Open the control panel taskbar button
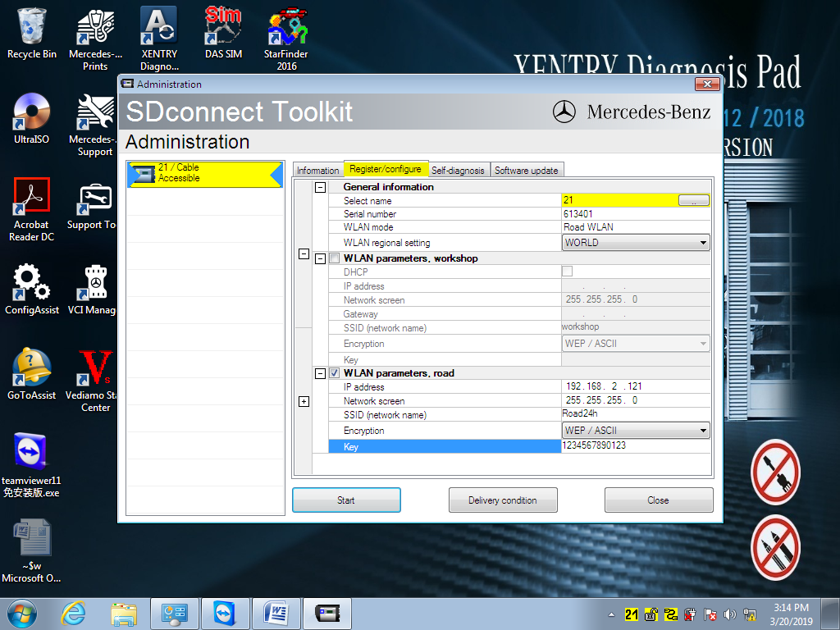840x630 pixels. click(x=174, y=614)
